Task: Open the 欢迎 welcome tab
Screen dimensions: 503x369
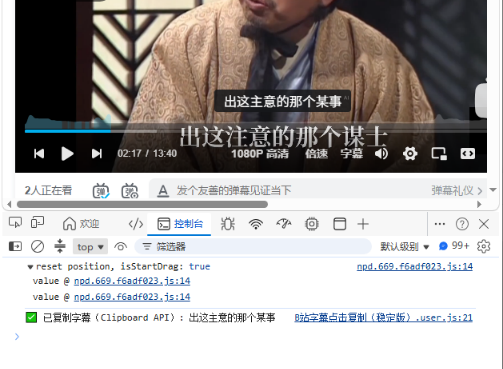Action: click(x=81, y=224)
